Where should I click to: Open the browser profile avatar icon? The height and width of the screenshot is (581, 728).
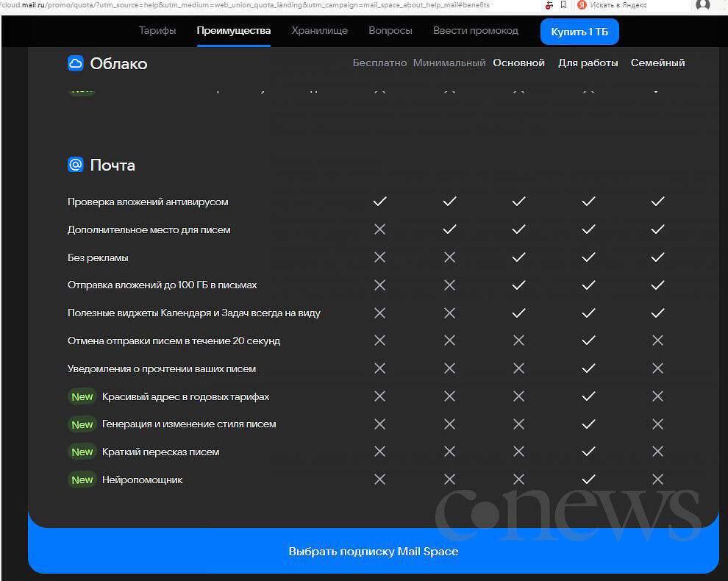tap(703, 5)
